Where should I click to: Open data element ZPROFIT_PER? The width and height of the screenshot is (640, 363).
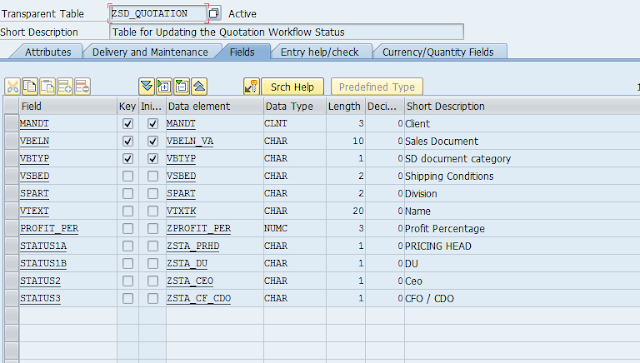pyautogui.click(x=199, y=229)
